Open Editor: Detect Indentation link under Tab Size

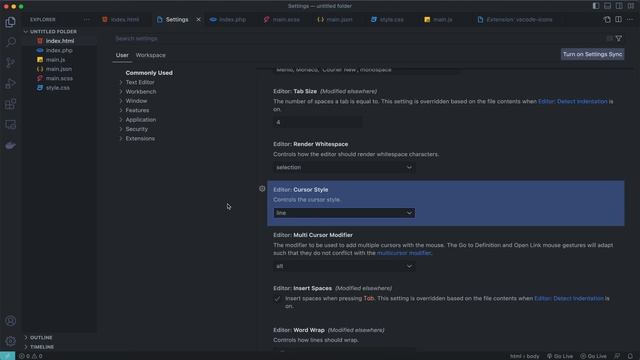(x=573, y=101)
